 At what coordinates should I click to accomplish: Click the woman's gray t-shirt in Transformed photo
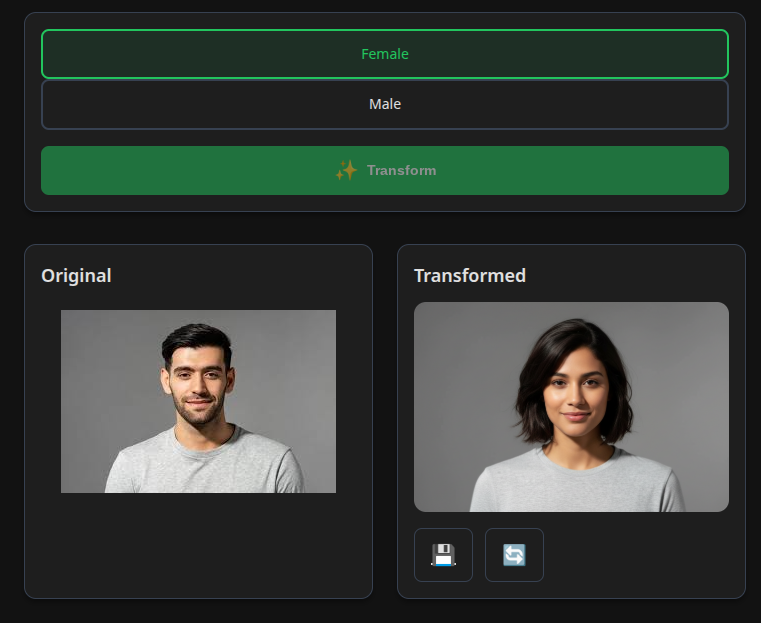pos(578,485)
